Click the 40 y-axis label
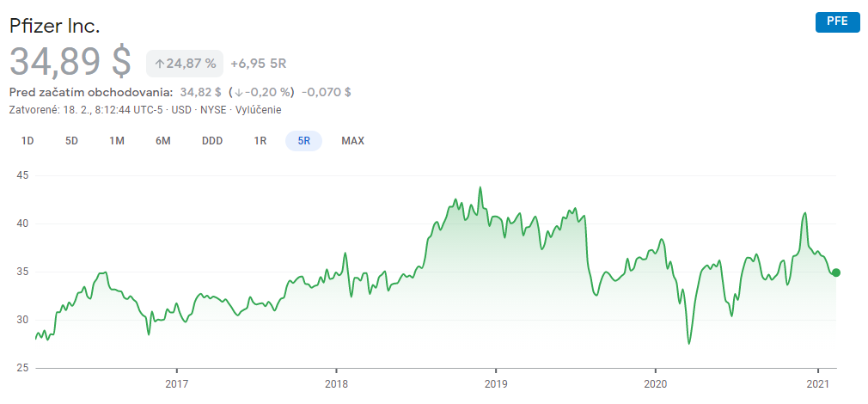The width and height of the screenshot is (868, 404). [x=23, y=223]
